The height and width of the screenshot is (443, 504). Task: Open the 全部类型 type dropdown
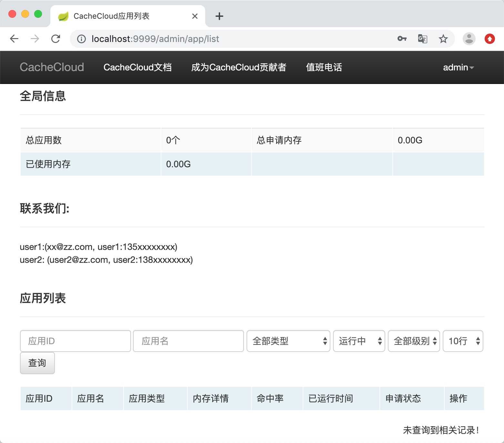point(288,341)
